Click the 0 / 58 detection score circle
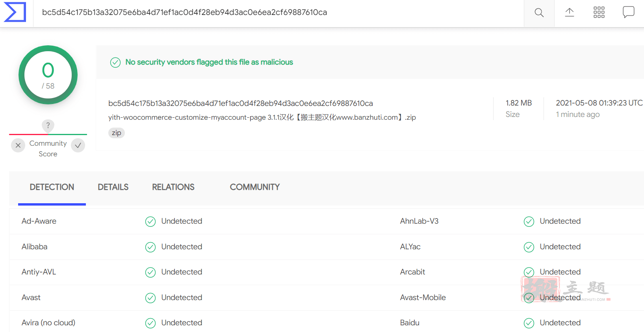The width and height of the screenshot is (644, 332). [x=48, y=75]
